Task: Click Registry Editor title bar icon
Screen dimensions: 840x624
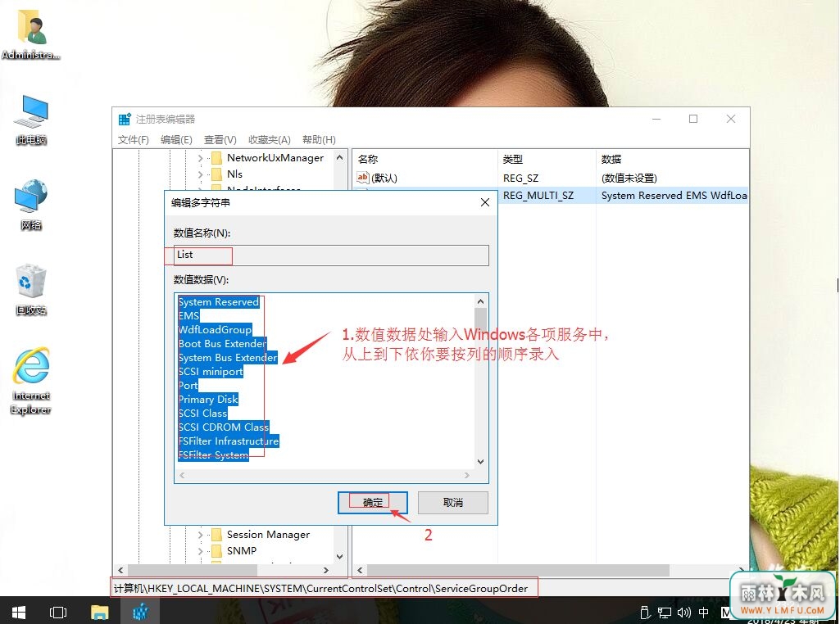Action: pos(125,120)
